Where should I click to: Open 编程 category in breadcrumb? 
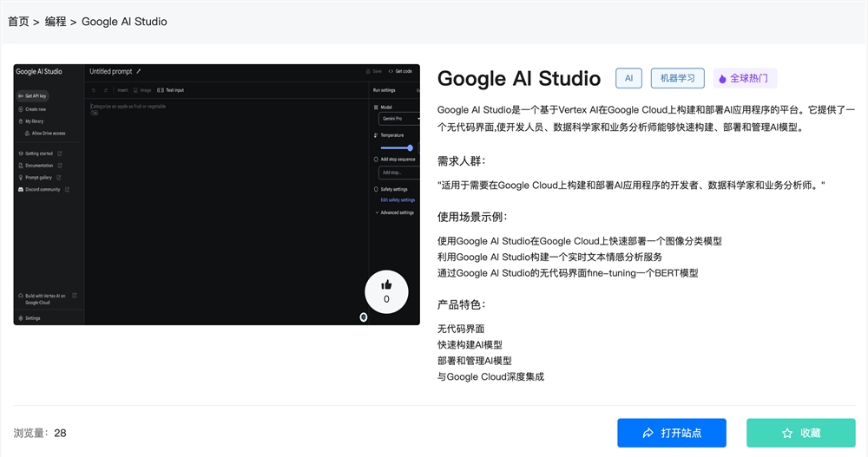56,22
